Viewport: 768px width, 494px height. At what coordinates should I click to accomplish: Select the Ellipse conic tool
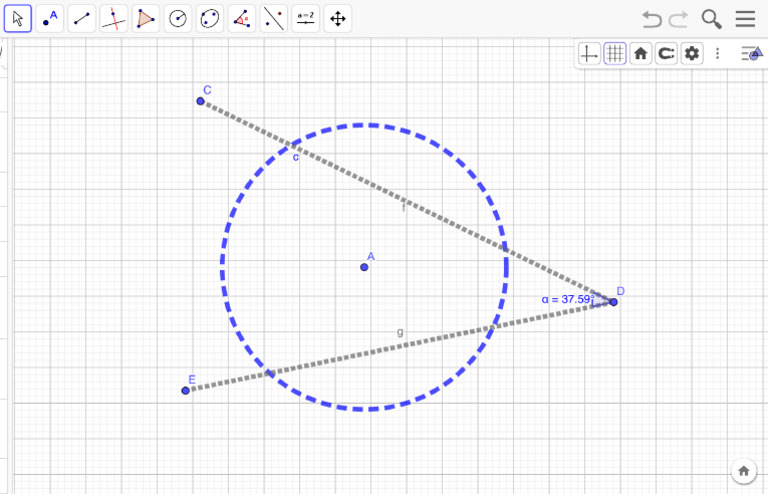(x=210, y=19)
